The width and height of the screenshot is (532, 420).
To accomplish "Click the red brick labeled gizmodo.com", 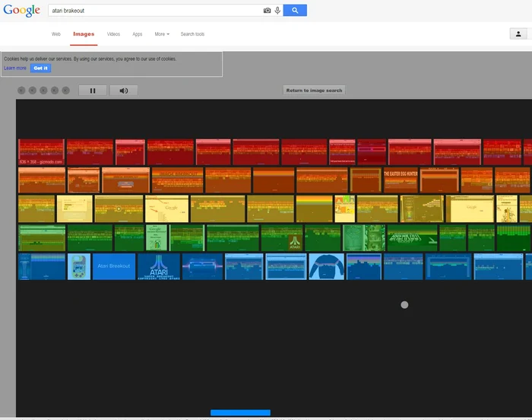I will pos(41,152).
